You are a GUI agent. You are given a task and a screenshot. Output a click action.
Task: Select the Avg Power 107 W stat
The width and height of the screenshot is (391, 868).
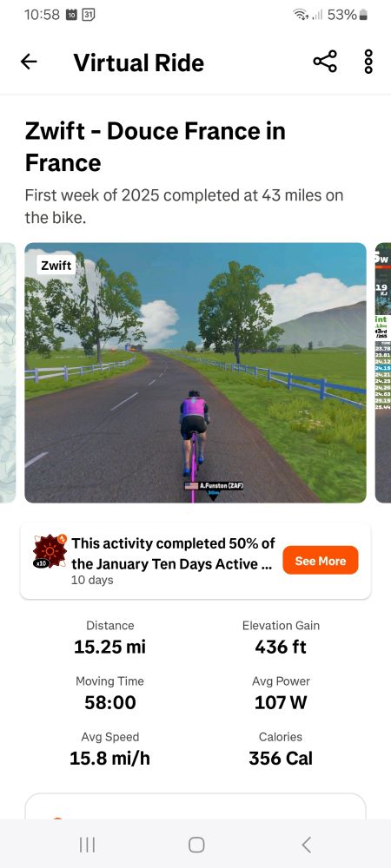point(281,694)
